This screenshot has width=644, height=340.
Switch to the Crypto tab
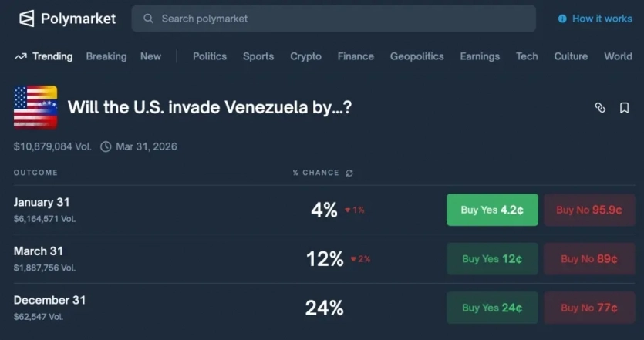(x=305, y=56)
